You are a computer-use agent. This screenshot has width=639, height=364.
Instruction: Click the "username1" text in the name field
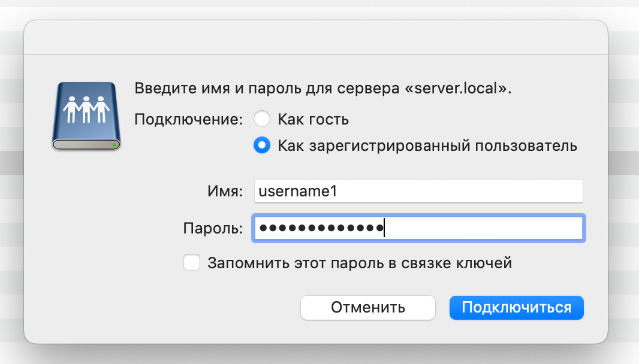coord(299,192)
